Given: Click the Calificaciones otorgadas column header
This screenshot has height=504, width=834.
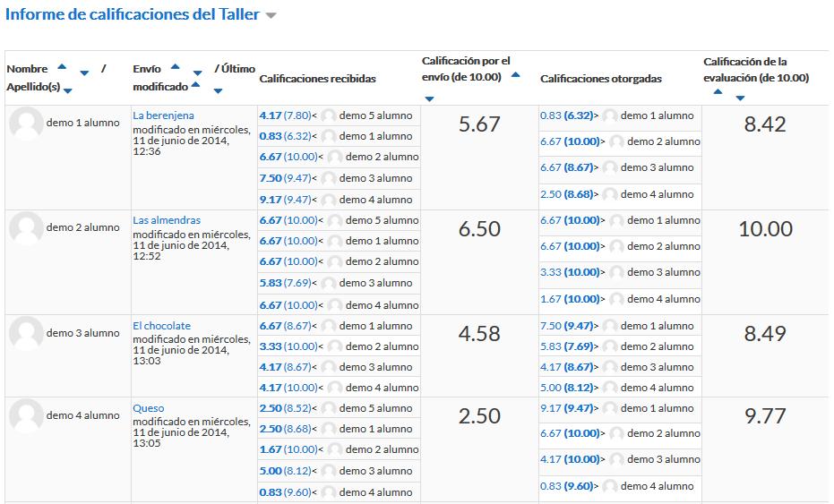Looking at the screenshot, I should pos(601,79).
